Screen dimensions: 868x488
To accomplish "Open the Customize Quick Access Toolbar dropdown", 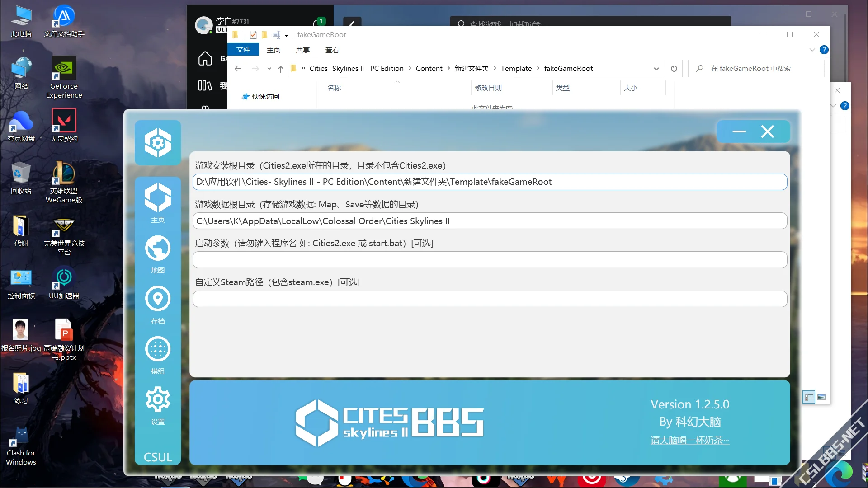I will click(286, 35).
